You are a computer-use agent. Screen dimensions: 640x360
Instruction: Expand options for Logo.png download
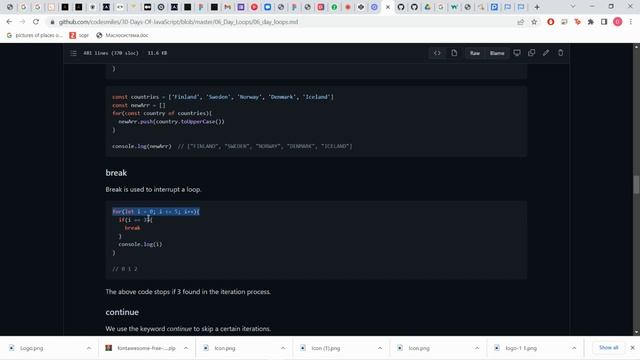89,348
